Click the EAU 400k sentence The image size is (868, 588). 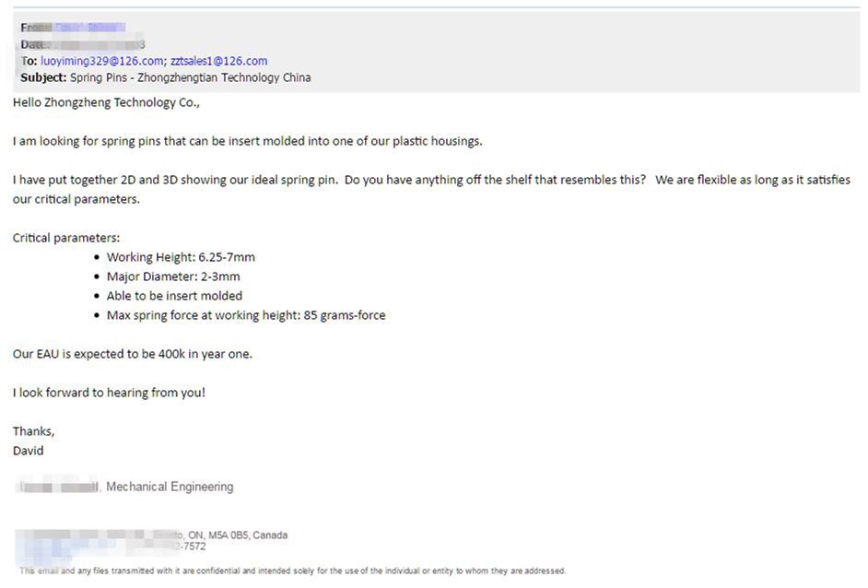[x=132, y=354]
